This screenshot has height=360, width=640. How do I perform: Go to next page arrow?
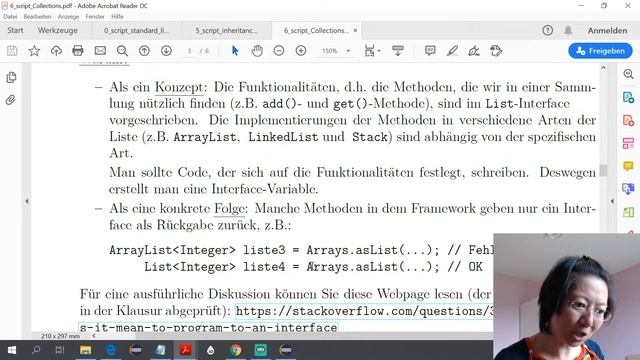166,51
